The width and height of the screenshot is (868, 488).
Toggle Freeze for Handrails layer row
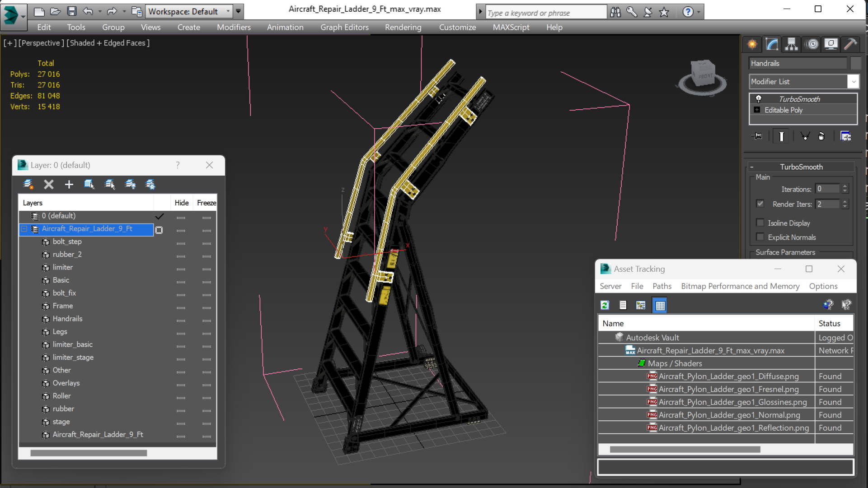pos(206,321)
